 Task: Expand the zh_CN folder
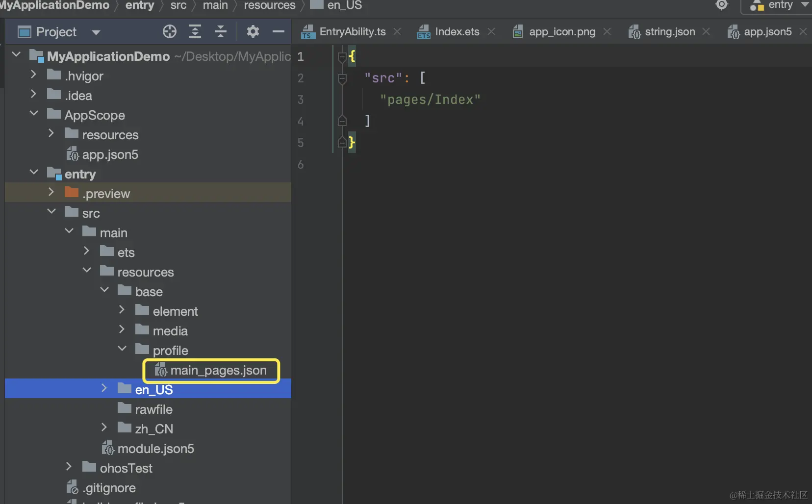click(x=104, y=428)
